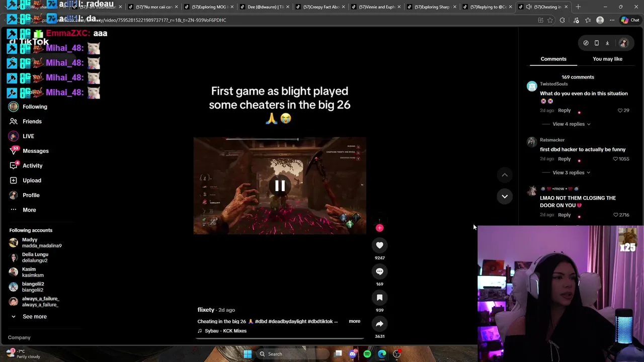Switch to Exploring Sharp browser tab
This screenshot has width=644, height=362.
[x=432, y=7]
